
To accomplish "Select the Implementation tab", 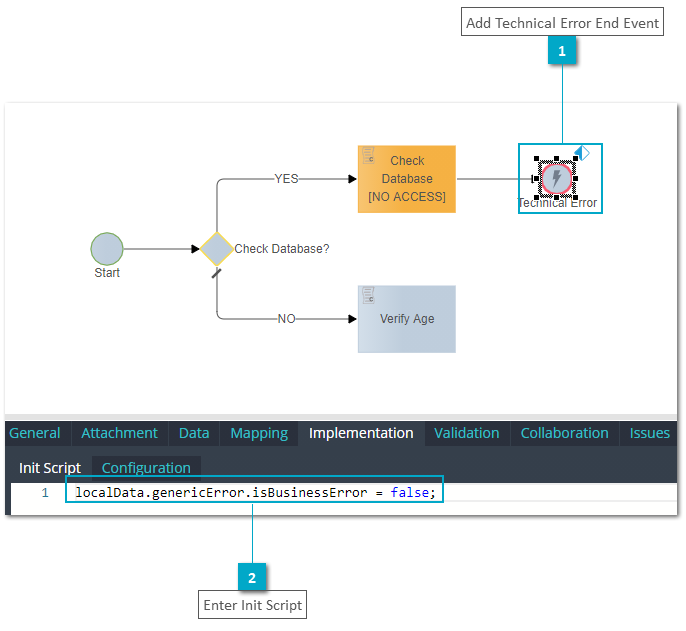I will click(x=361, y=433).
